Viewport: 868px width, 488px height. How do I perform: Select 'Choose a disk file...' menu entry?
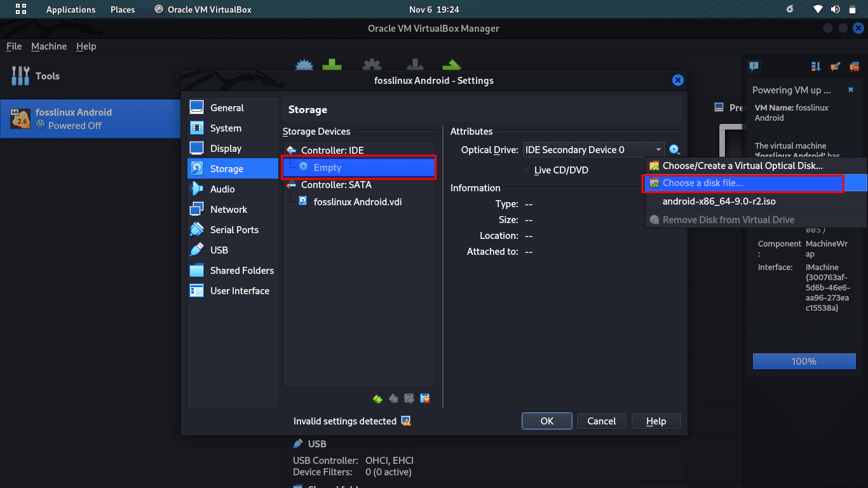tap(756, 183)
